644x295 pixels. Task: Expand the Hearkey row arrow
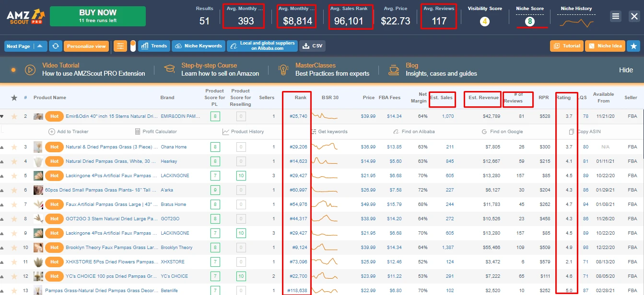pyautogui.click(x=2, y=161)
